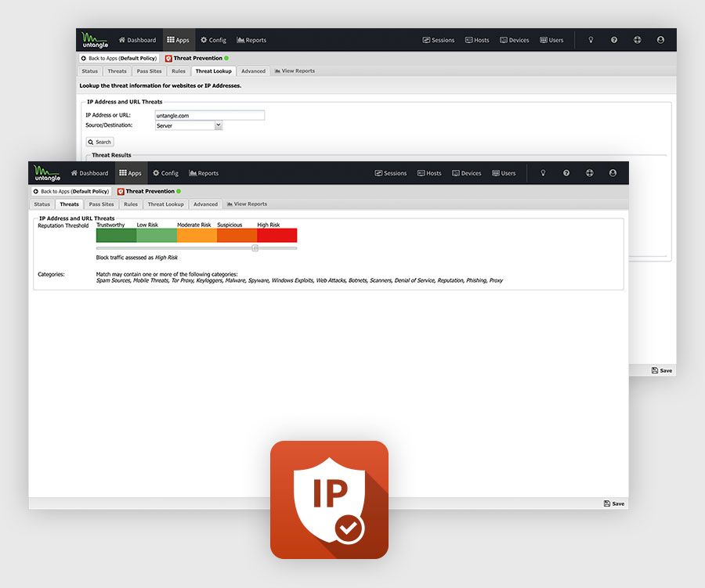Image resolution: width=705 pixels, height=588 pixels.
Task: Switch to the Rules tab in the front window
Action: click(x=131, y=204)
